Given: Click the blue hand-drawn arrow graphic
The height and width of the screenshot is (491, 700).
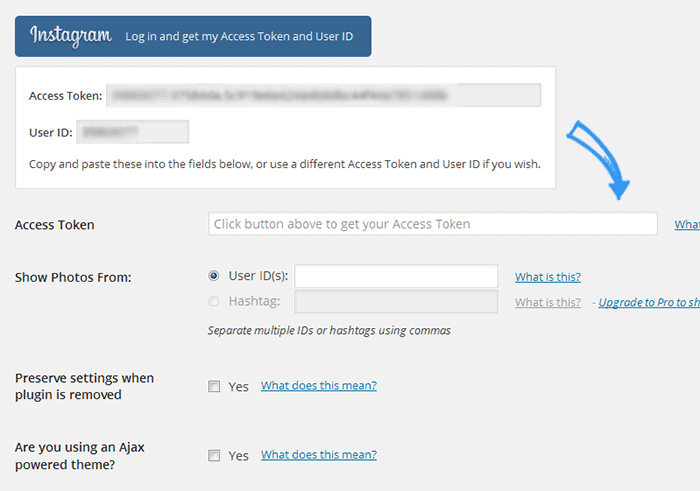Looking at the screenshot, I should (600, 159).
